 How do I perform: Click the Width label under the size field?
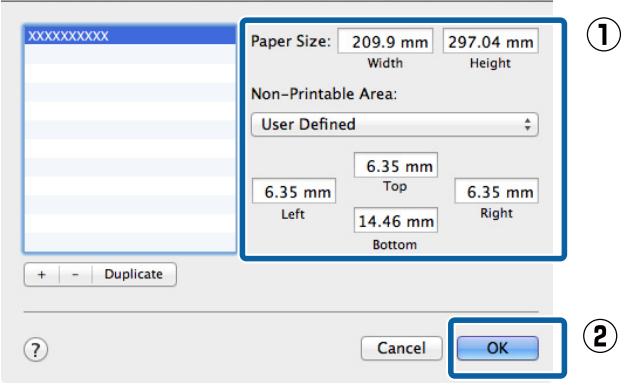385,63
